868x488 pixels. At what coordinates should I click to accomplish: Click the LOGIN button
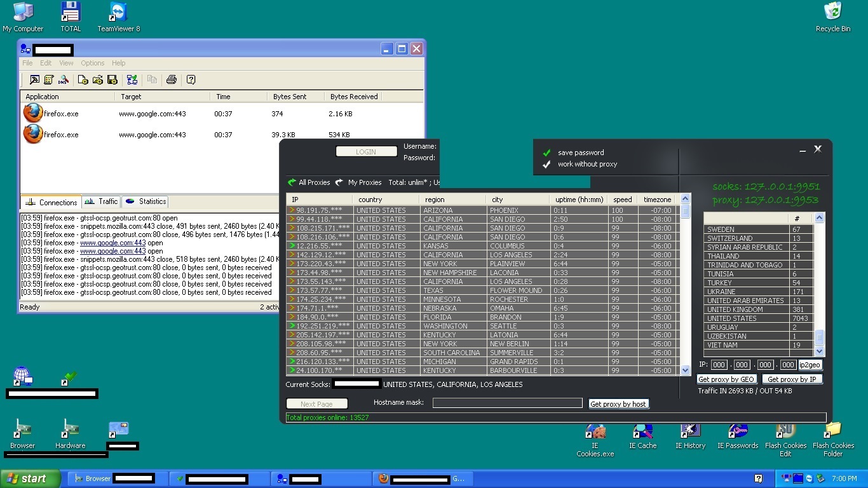pos(366,152)
